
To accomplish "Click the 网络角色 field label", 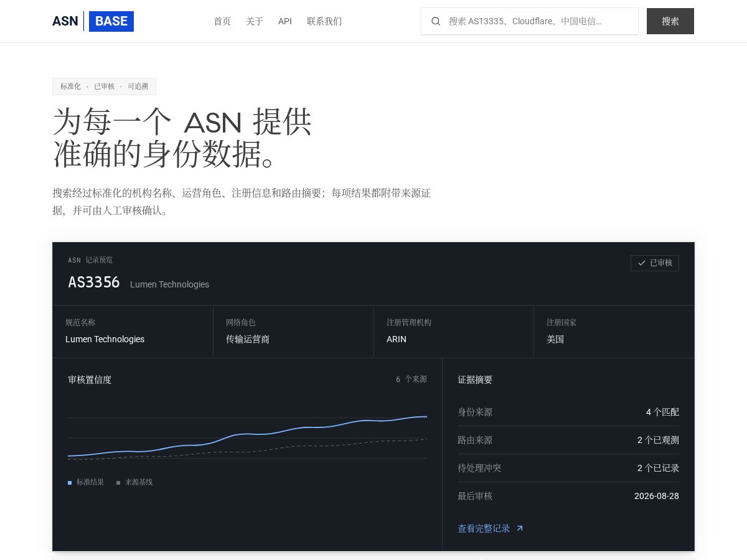I will coord(241,322).
